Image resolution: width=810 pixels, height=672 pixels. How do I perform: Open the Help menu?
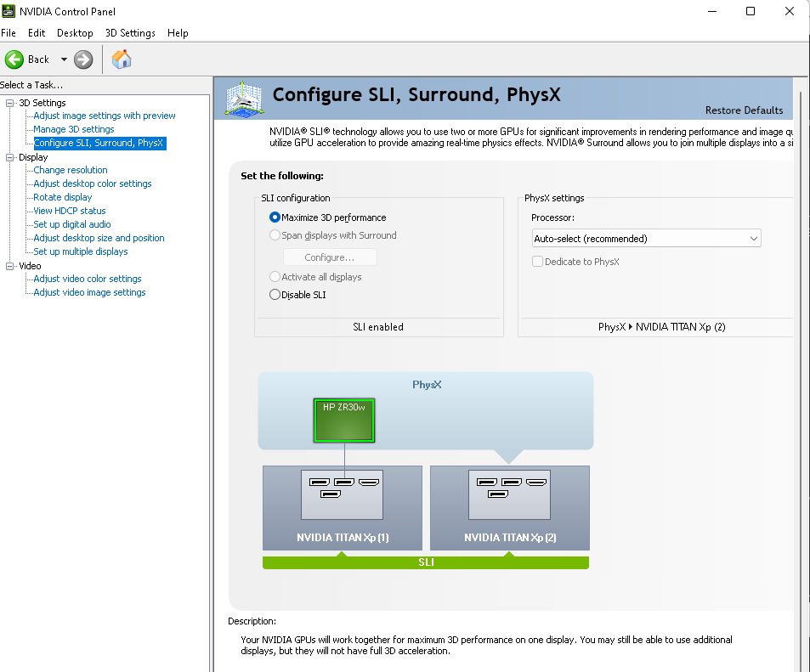pos(178,33)
